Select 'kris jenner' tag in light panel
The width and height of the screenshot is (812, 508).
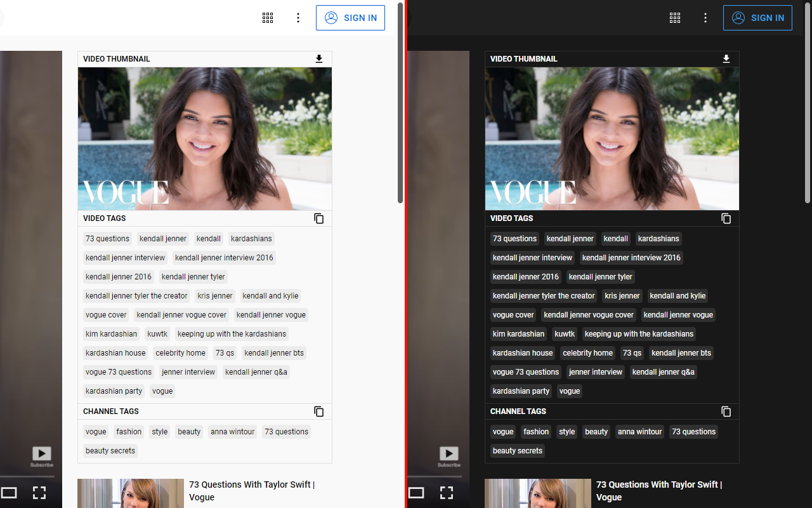pos(215,296)
